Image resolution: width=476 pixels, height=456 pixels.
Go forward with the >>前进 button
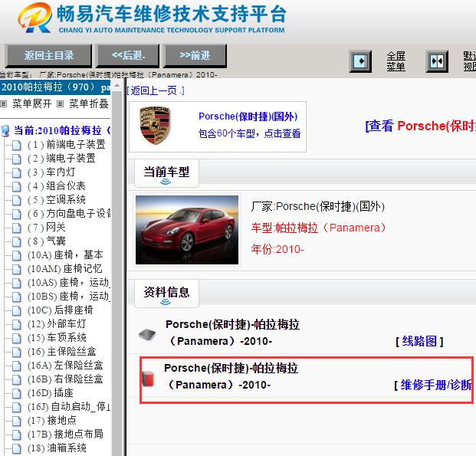(x=195, y=55)
